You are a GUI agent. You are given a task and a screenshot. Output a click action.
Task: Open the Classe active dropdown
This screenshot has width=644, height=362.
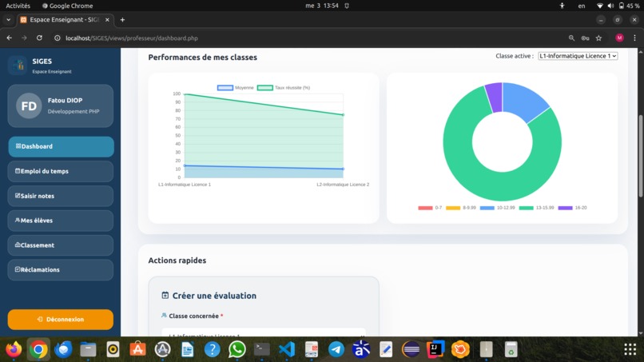click(578, 56)
